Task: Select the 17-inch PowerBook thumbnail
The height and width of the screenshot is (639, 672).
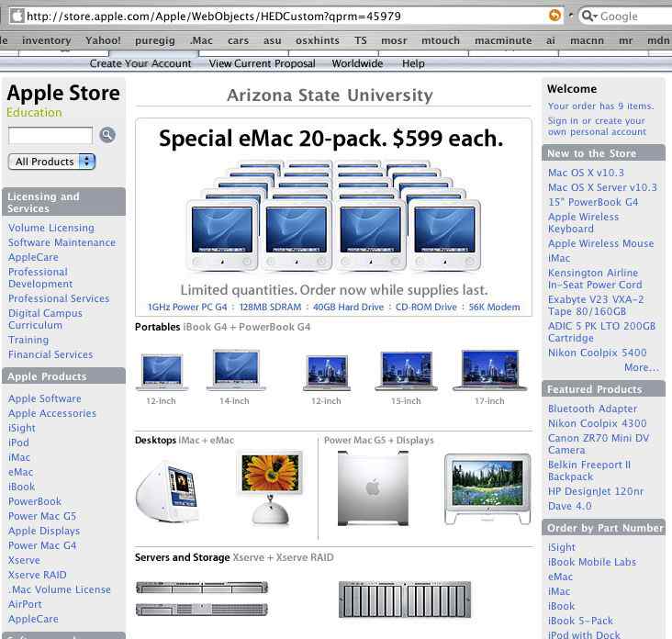Action: (489, 371)
